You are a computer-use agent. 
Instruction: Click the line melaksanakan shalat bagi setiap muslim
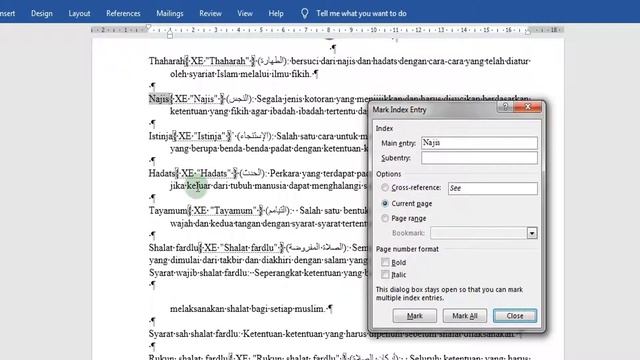click(251, 309)
